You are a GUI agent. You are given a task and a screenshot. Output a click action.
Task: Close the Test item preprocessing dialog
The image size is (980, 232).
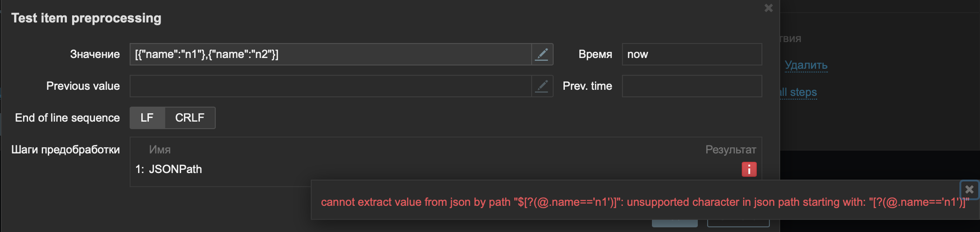768,8
